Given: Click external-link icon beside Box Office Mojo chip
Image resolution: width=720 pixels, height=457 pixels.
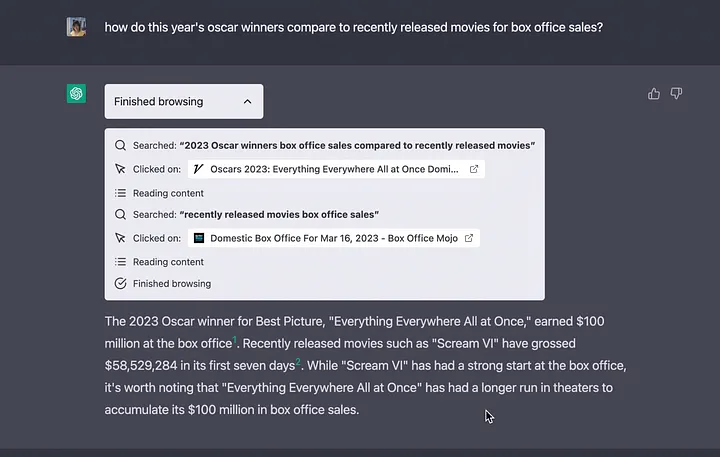Looking at the screenshot, I should (469, 238).
